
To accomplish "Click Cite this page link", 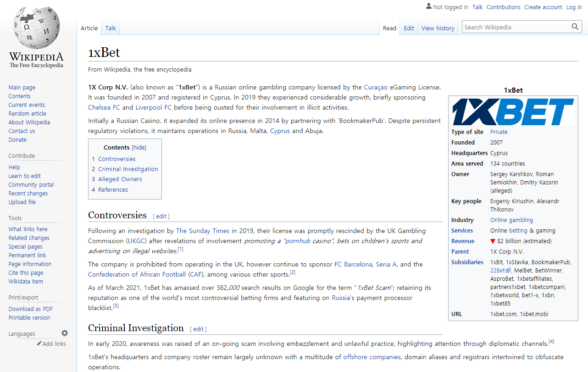I will 26,273.
